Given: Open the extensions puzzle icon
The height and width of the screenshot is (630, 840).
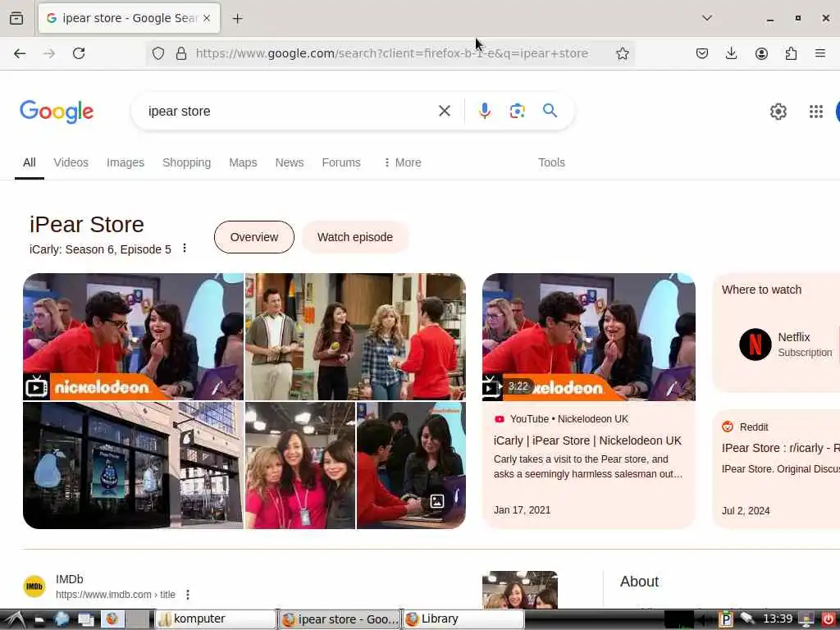Looking at the screenshot, I should [x=791, y=53].
